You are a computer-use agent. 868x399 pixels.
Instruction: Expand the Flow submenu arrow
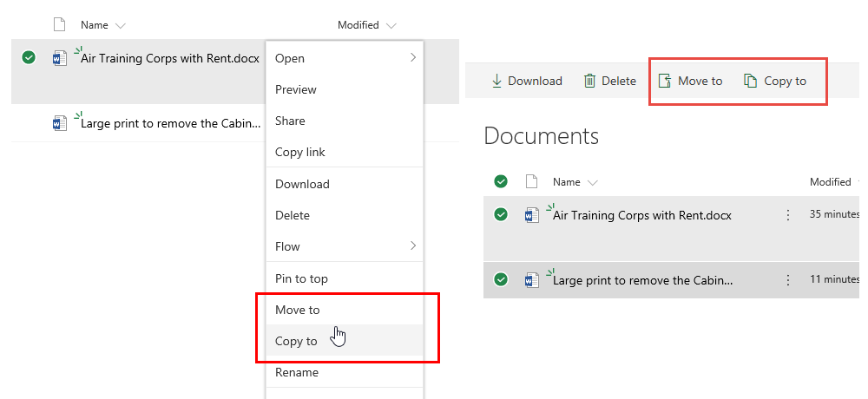(412, 246)
